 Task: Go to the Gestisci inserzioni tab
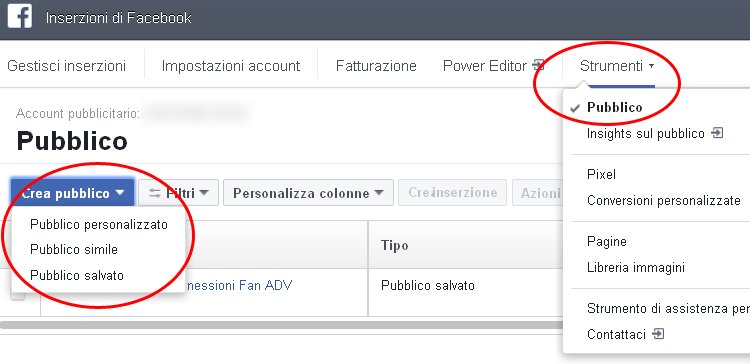pos(66,66)
